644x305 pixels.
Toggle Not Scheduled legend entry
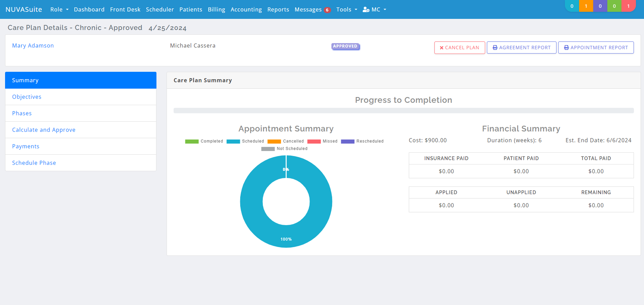pos(284,149)
